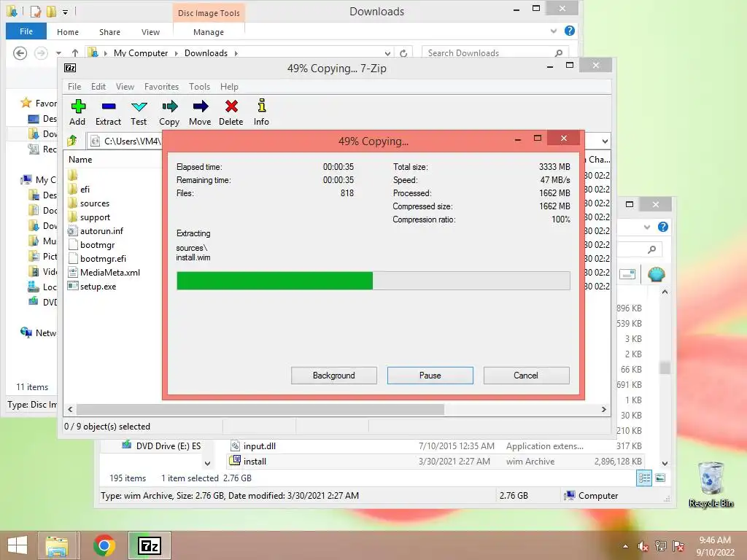This screenshot has width=747, height=560.
Task: Select the support folder in 7-Zip
Action: click(x=95, y=217)
